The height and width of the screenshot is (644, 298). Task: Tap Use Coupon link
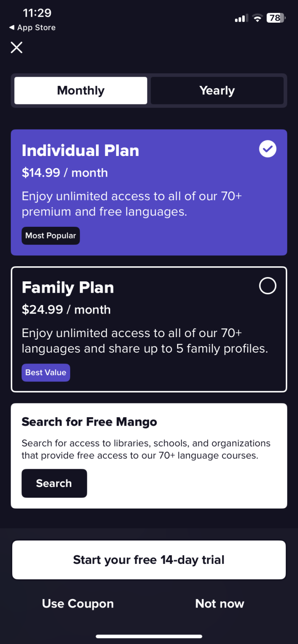point(78,604)
